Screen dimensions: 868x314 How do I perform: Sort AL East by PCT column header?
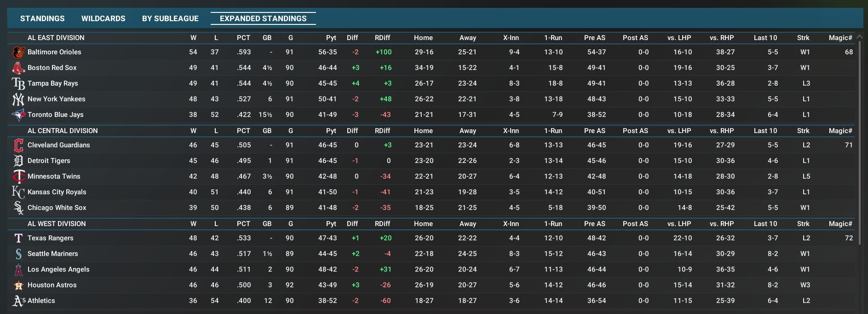243,38
